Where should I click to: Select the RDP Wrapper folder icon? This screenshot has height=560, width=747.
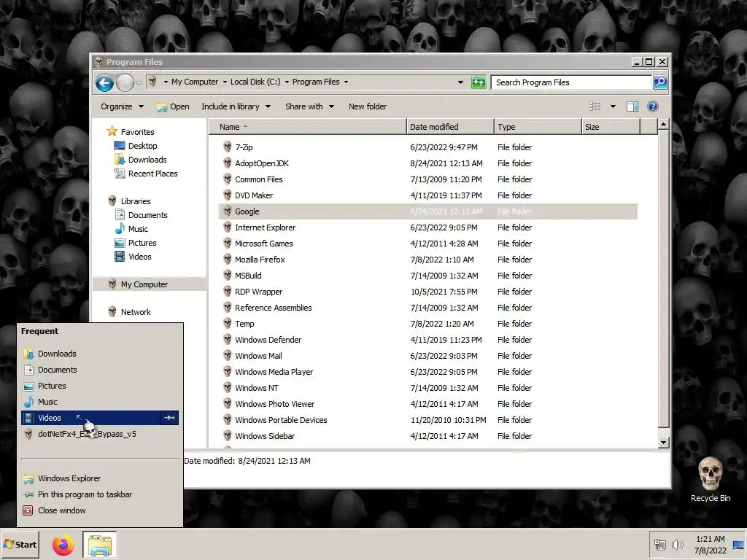tap(228, 292)
